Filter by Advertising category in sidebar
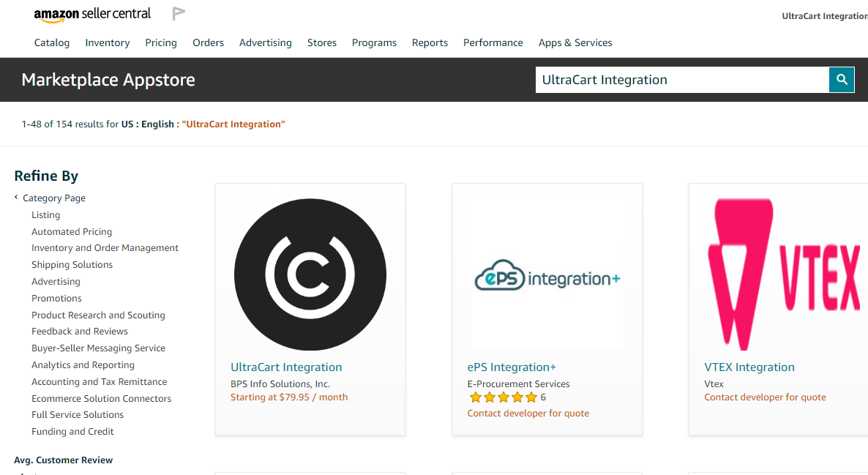 tap(56, 281)
